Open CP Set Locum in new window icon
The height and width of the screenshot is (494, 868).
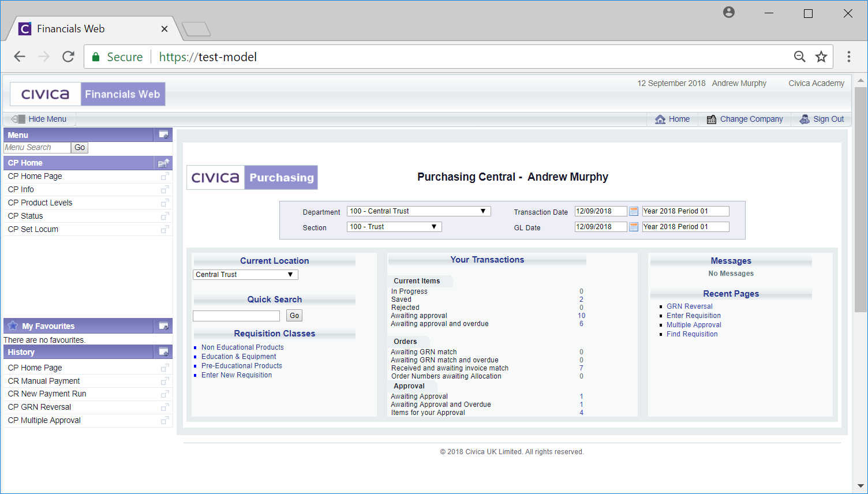[x=165, y=229]
